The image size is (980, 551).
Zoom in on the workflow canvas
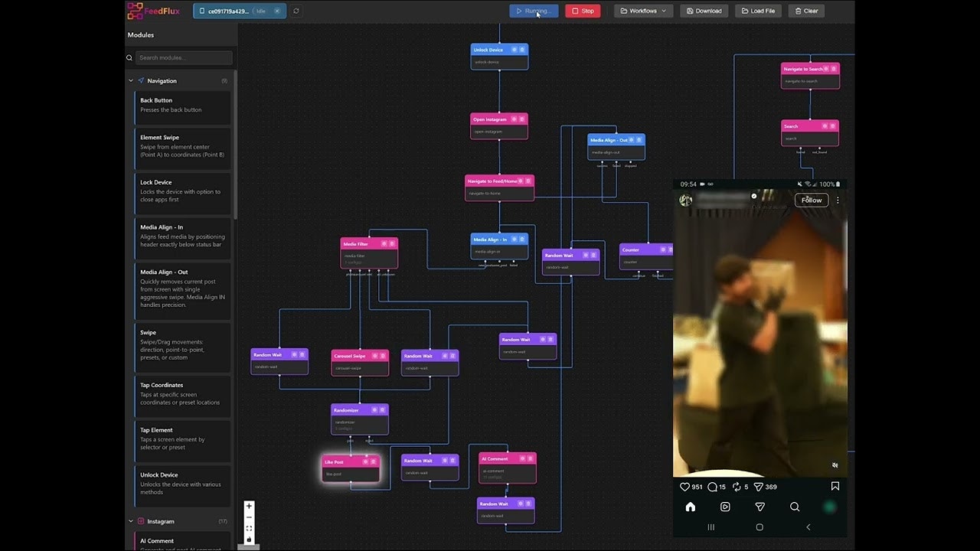tap(249, 506)
